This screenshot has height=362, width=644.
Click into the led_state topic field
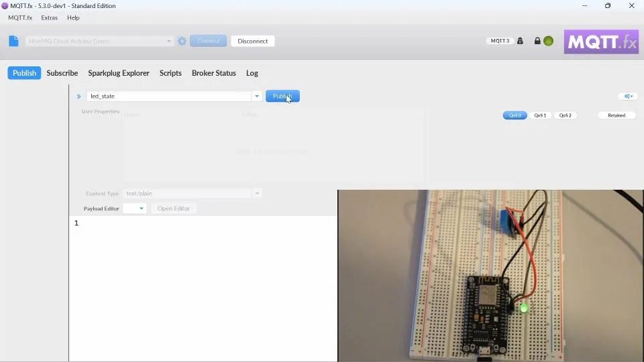169,96
